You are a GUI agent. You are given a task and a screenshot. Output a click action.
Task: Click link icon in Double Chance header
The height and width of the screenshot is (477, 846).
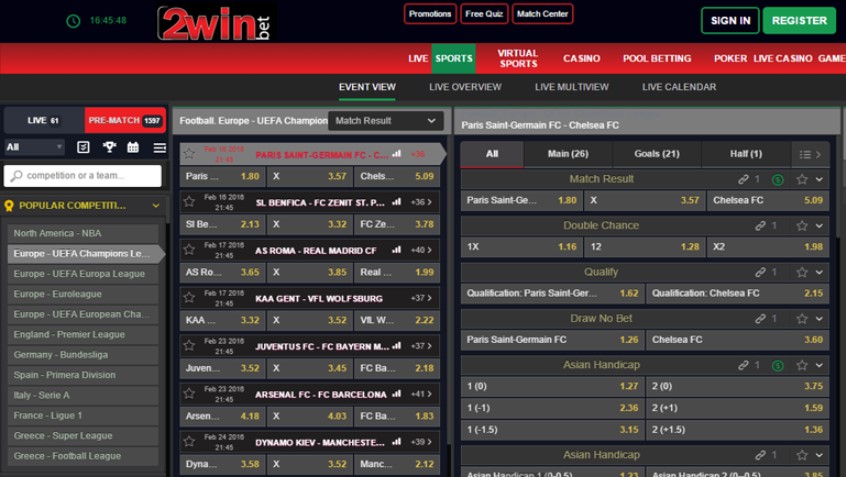(x=760, y=226)
